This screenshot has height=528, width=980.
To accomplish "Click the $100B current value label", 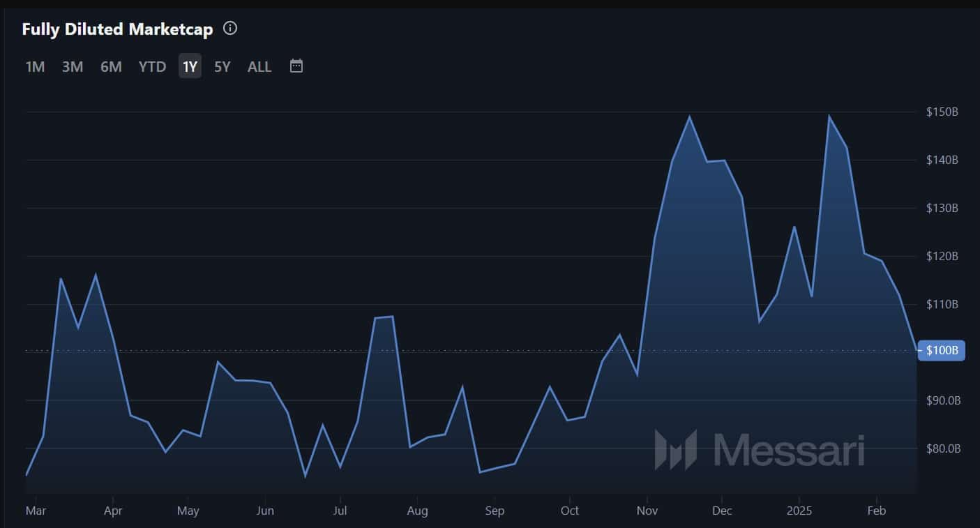I will (942, 350).
